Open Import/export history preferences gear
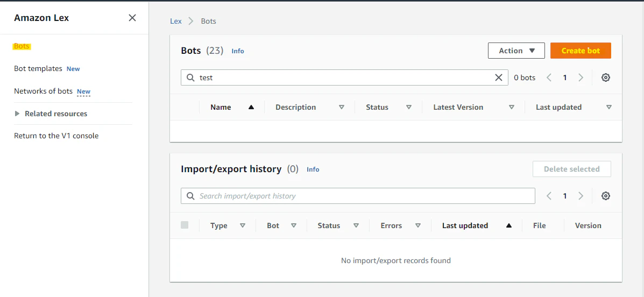 pyautogui.click(x=605, y=196)
